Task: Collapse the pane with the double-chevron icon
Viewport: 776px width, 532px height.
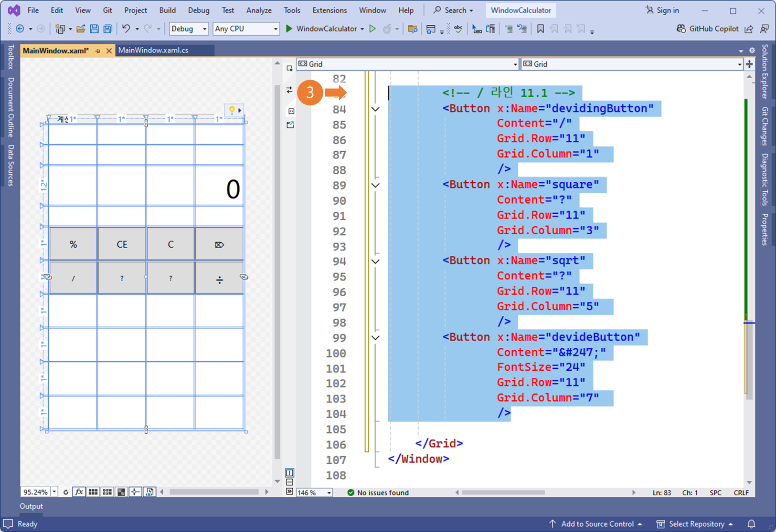Action: point(289,491)
